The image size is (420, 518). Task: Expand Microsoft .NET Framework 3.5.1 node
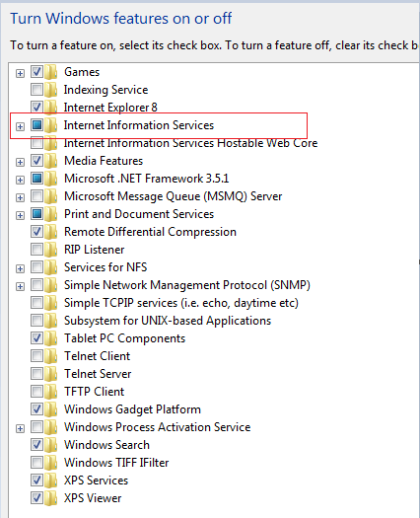pos(20,180)
